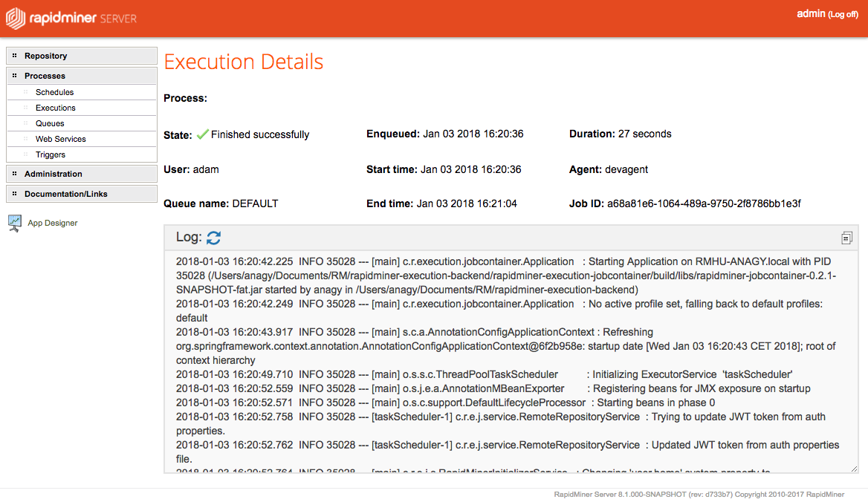Collapse the Processes section

click(82, 76)
